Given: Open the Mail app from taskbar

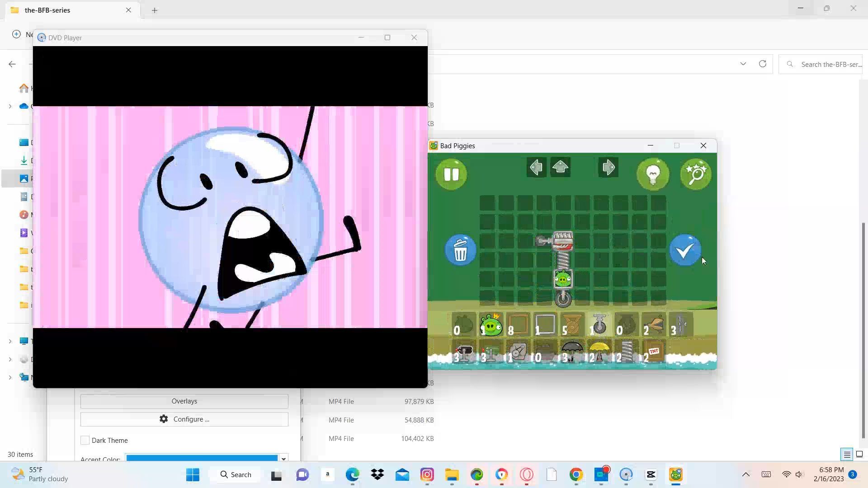Looking at the screenshot, I should 402,474.
